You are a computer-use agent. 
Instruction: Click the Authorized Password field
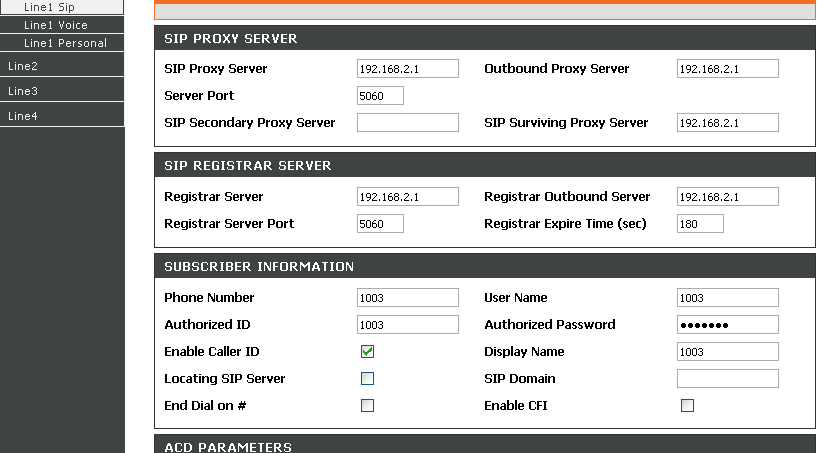tap(728, 325)
